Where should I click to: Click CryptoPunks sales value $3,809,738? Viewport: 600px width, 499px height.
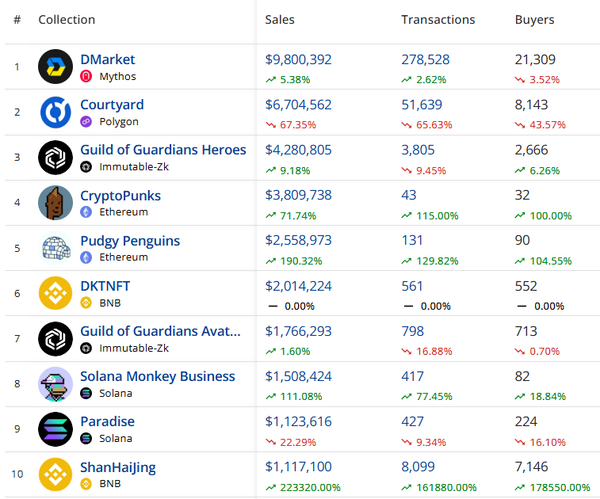(x=298, y=195)
